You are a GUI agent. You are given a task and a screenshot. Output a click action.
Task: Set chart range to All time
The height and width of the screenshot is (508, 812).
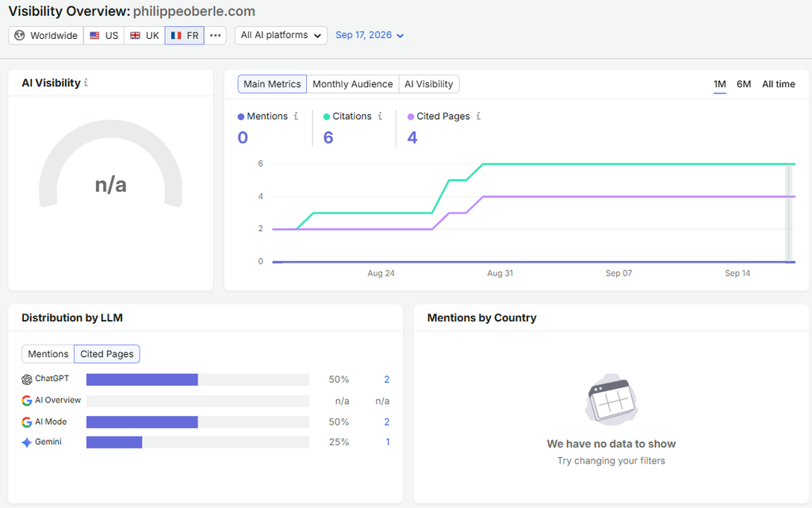779,84
